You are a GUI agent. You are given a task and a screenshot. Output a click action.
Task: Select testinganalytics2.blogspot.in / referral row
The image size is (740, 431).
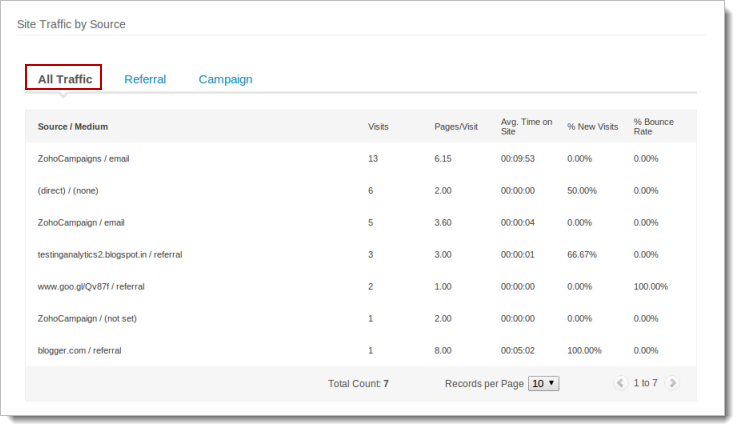pyautogui.click(x=110, y=255)
